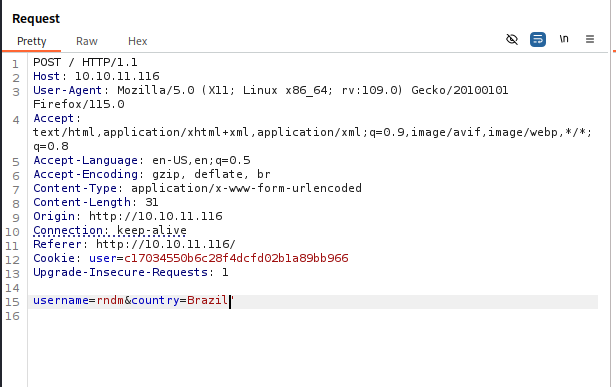616x387 pixels.
Task: Click the Content-Type header value
Action: click(x=246, y=188)
